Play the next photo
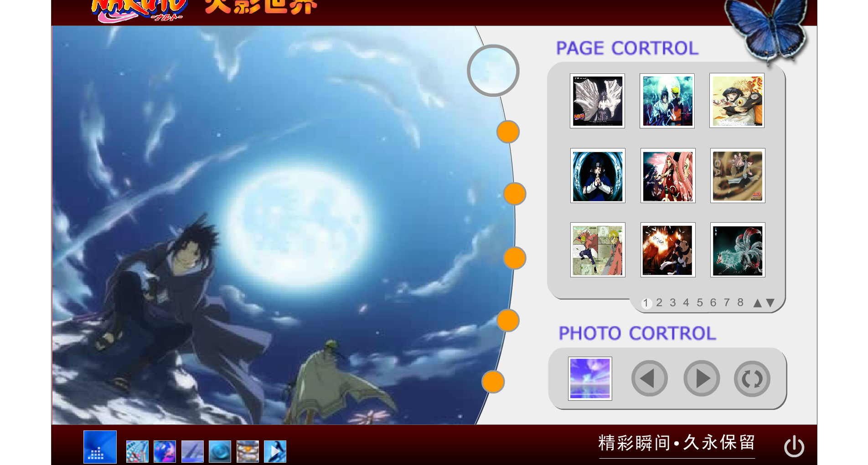 point(702,378)
